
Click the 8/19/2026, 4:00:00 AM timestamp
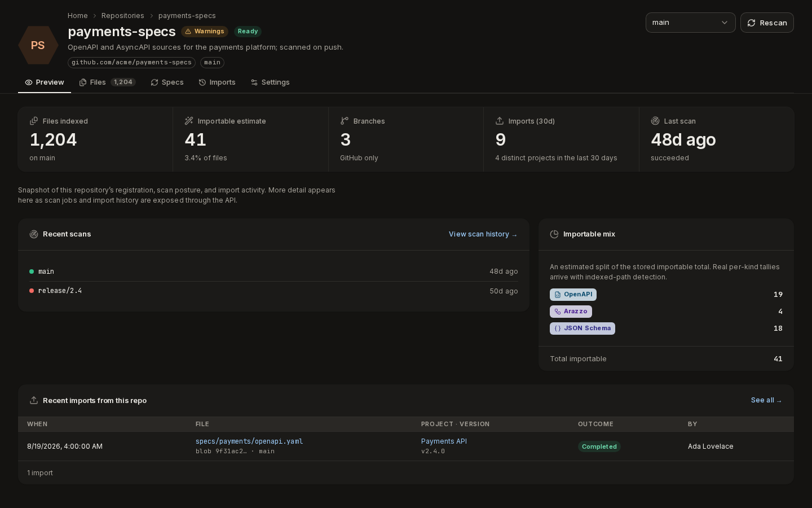65,446
